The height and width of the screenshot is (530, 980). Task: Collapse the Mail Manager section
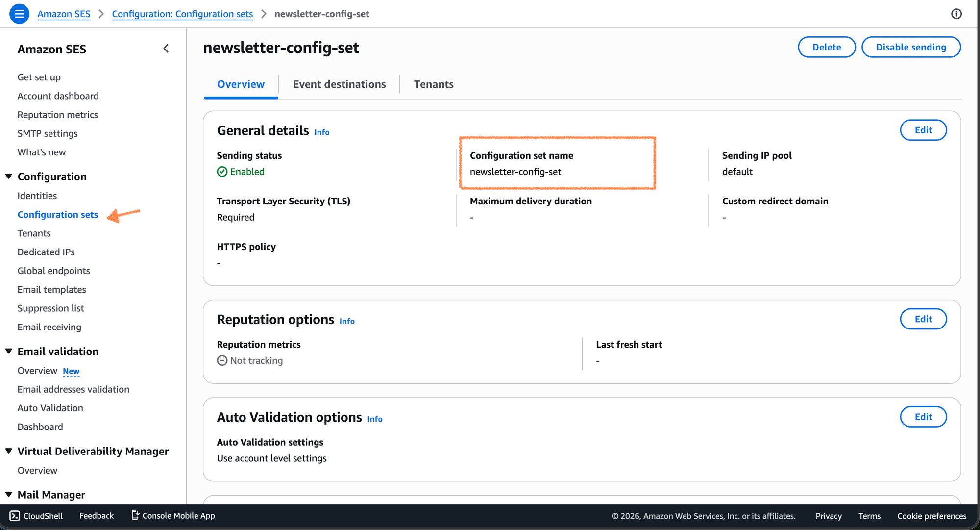pos(9,494)
